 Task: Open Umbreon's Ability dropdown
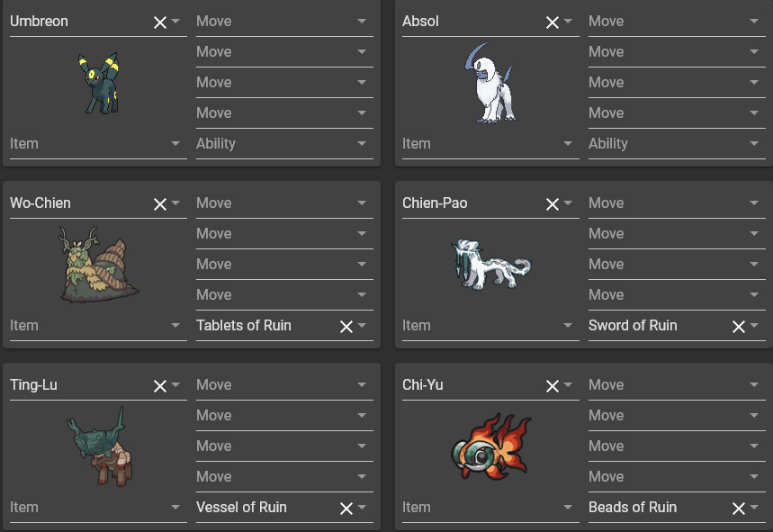(284, 144)
